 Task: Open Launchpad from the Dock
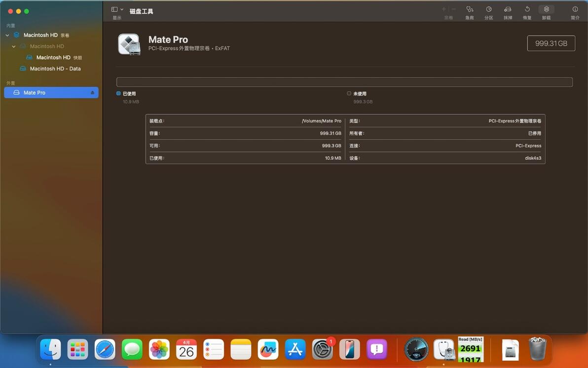(x=77, y=350)
